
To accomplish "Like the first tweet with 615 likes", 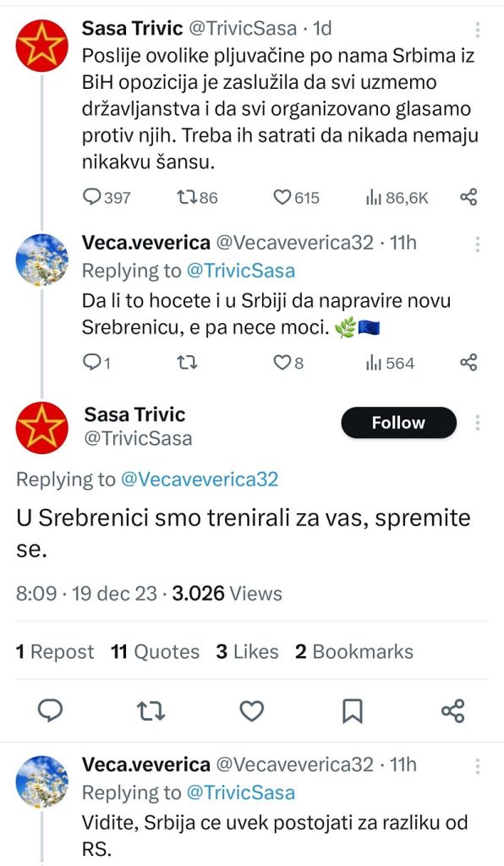I will tap(297, 197).
